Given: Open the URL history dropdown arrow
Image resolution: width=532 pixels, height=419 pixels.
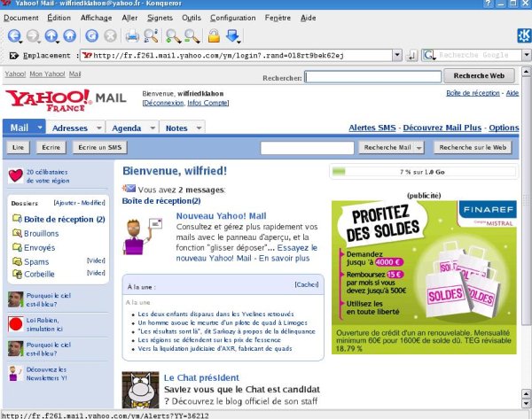Looking at the screenshot, I should pyautogui.click(x=397, y=55).
